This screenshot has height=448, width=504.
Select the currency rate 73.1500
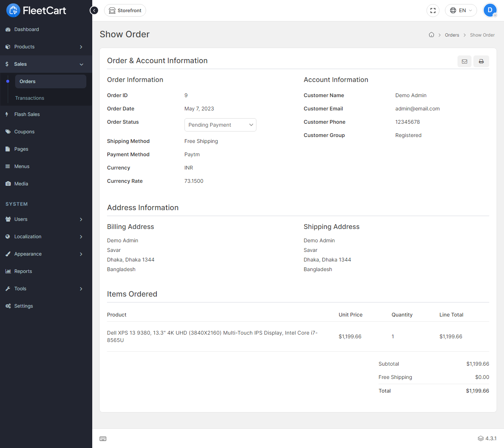point(194,181)
